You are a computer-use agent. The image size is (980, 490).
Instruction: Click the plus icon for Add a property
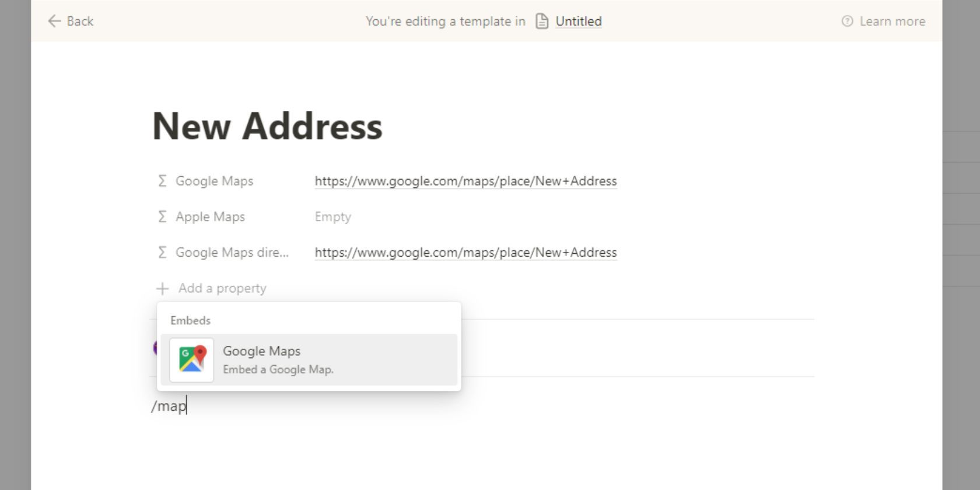163,288
